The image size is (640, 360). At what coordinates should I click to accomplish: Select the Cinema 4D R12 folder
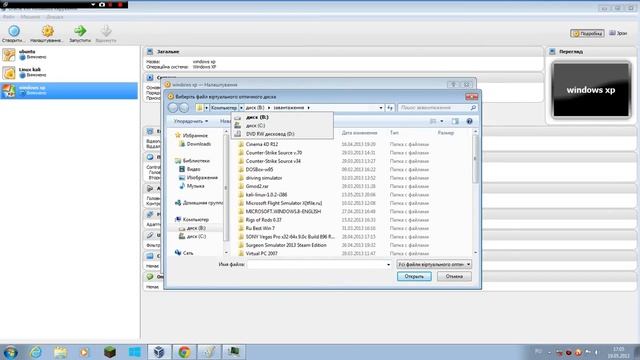pos(261,144)
